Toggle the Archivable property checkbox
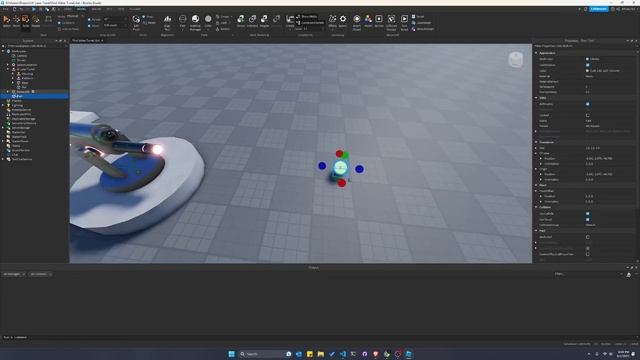Viewport: 640px width, 360px height. tap(587, 104)
